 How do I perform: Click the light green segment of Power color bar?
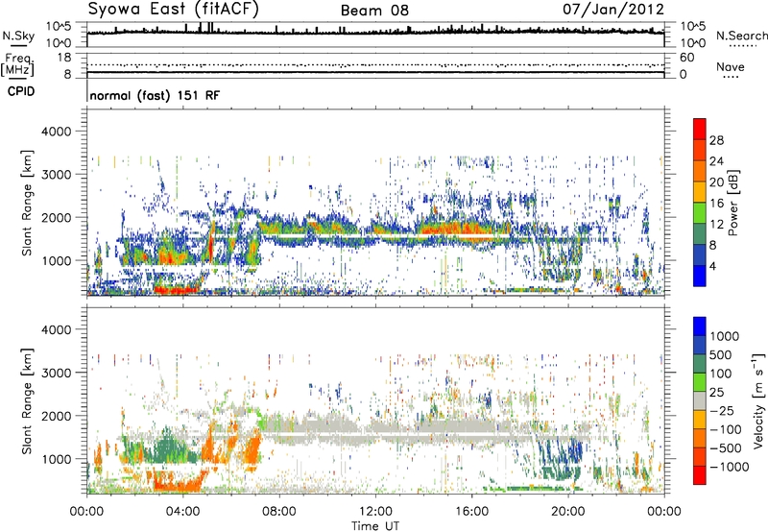coord(700,213)
